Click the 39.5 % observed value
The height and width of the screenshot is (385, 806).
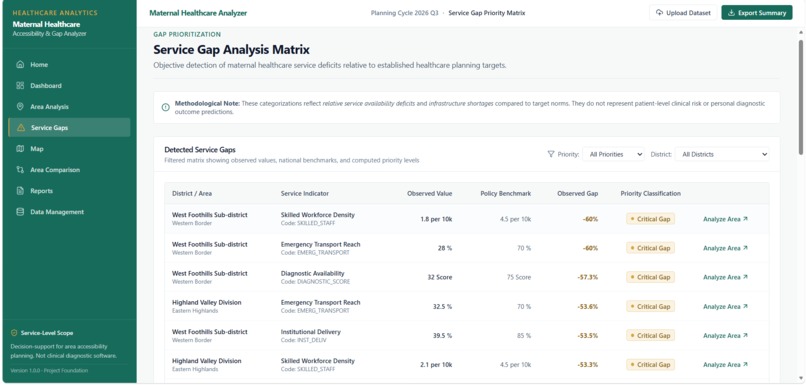pyautogui.click(x=442, y=336)
